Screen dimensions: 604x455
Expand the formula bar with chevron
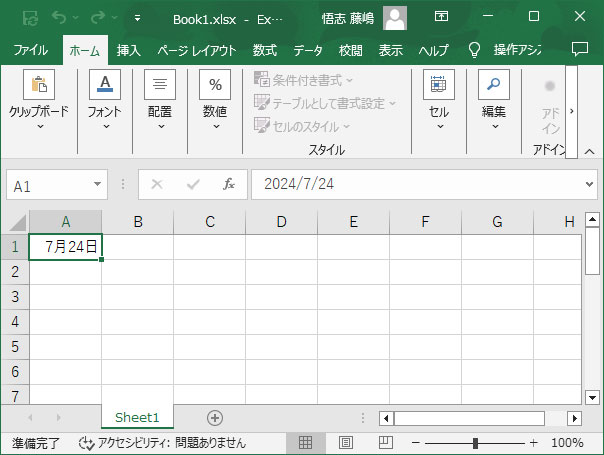(x=589, y=184)
